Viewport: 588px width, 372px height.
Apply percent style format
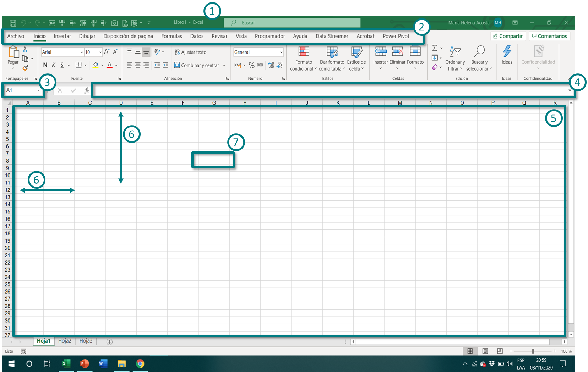click(x=252, y=65)
